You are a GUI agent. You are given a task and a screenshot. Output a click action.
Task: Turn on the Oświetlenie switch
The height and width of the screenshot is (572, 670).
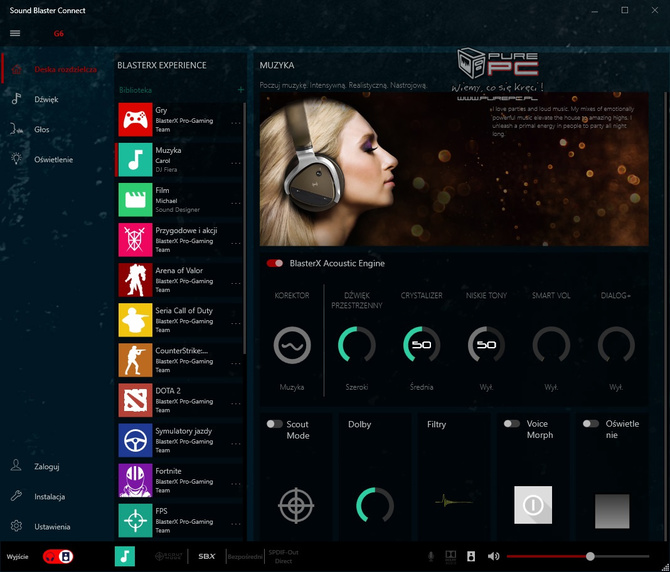(x=591, y=424)
